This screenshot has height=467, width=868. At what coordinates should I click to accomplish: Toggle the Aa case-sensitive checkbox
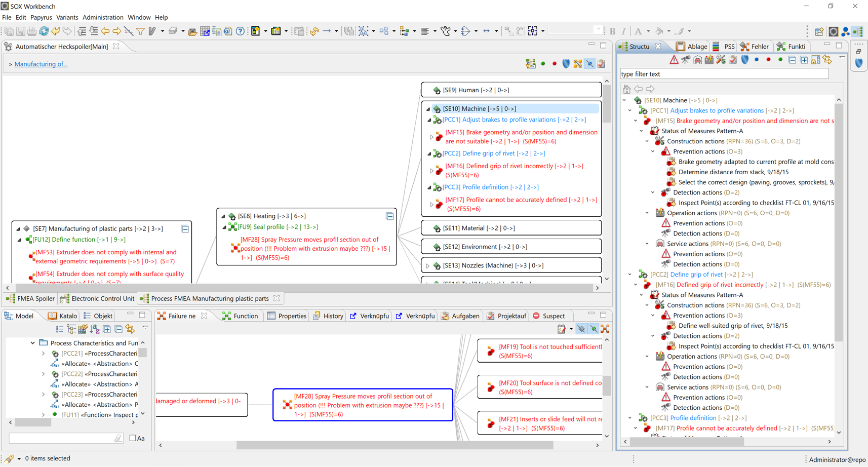133,438
